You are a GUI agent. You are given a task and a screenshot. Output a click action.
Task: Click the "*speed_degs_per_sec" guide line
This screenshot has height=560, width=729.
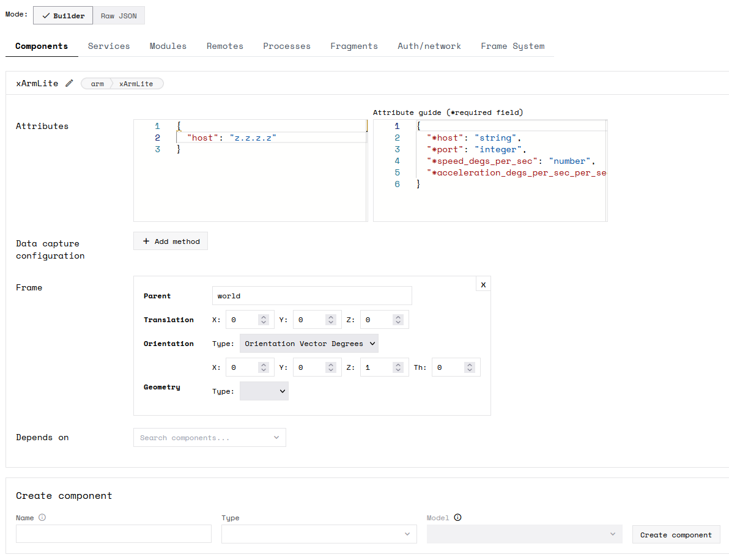coord(511,161)
